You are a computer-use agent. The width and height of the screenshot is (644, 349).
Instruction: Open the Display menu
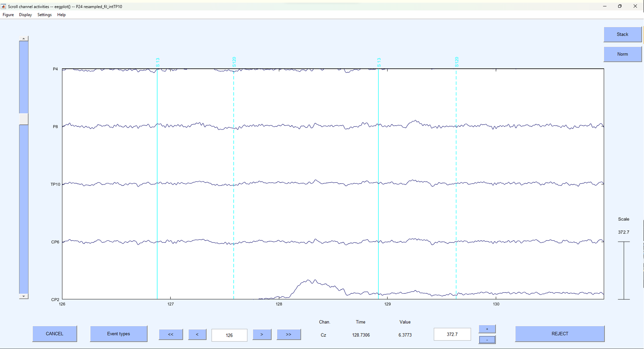coord(25,15)
